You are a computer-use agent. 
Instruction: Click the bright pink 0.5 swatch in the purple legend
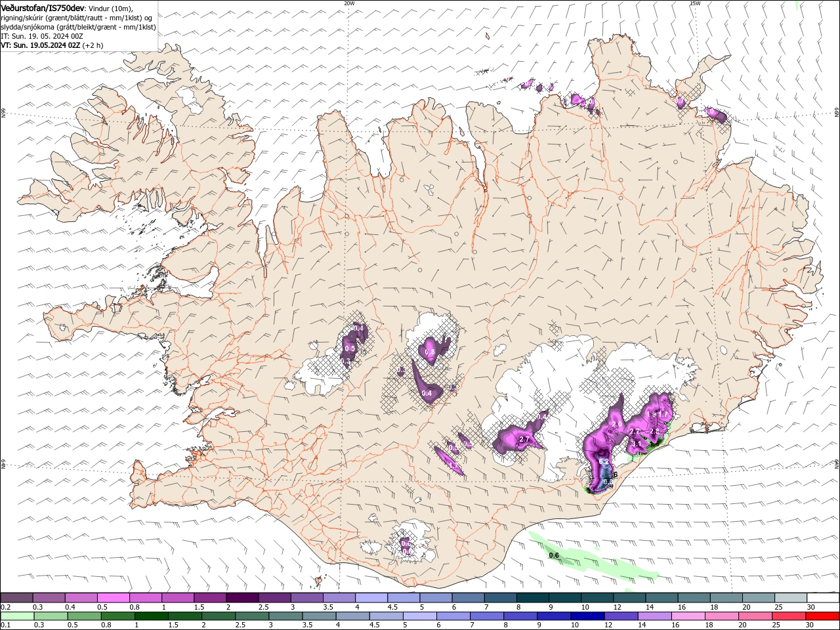click(113, 598)
